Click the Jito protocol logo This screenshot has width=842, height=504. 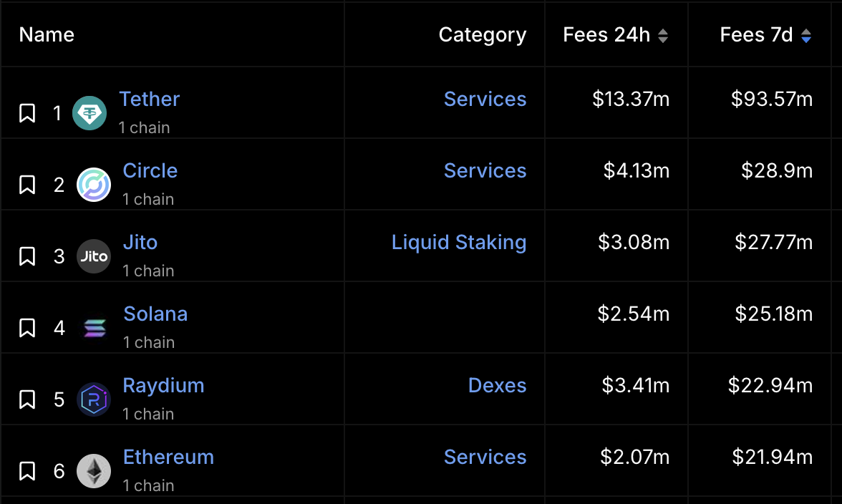(x=94, y=256)
